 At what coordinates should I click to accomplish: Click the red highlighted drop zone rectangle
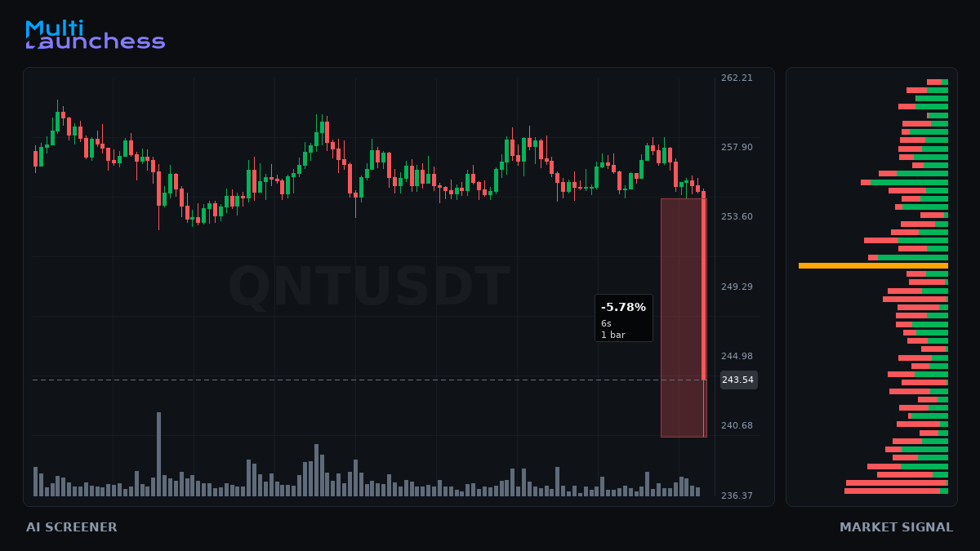point(684,318)
